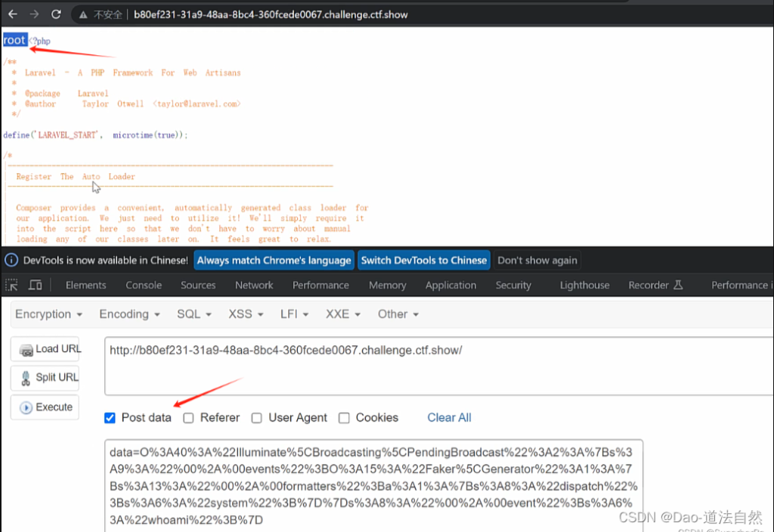The width and height of the screenshot is (774, 532).
Task: Click the Recorder flask icon
Action: [x=678, y=285]
